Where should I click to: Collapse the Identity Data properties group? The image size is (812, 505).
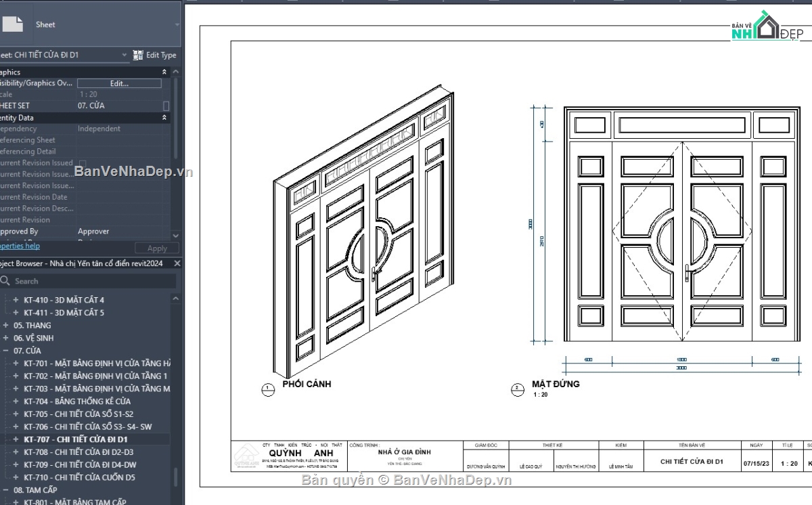click(164, 117)
